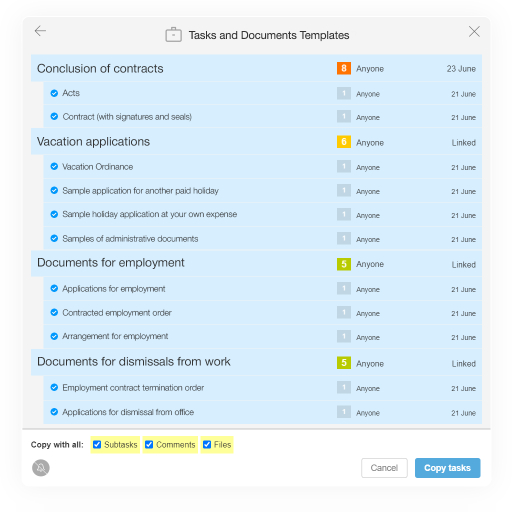The image size is (512, 512).
Task: Expand the Documents for dismissals from work header
Action: click(256, 362)
